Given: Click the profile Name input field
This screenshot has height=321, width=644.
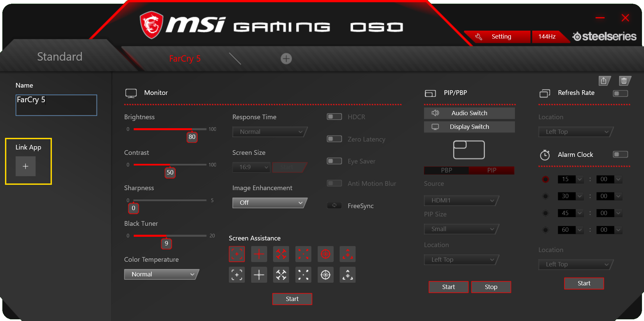Looking at the screenshot, I should 56,105.
